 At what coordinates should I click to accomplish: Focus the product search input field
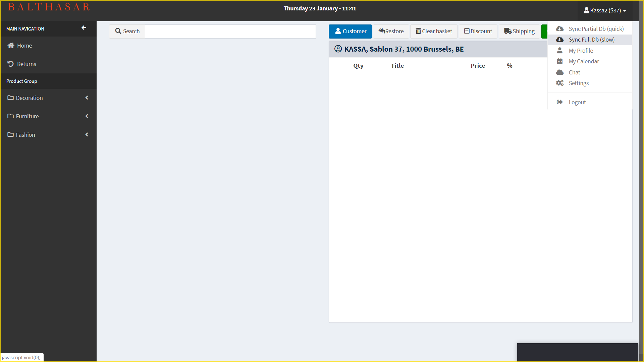230,31
